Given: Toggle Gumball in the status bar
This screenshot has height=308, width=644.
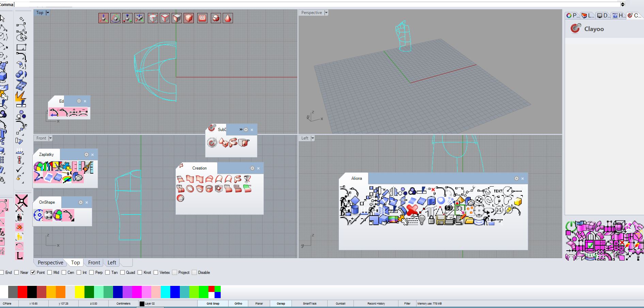Looking at the screenshot, I should coord(340,304).
